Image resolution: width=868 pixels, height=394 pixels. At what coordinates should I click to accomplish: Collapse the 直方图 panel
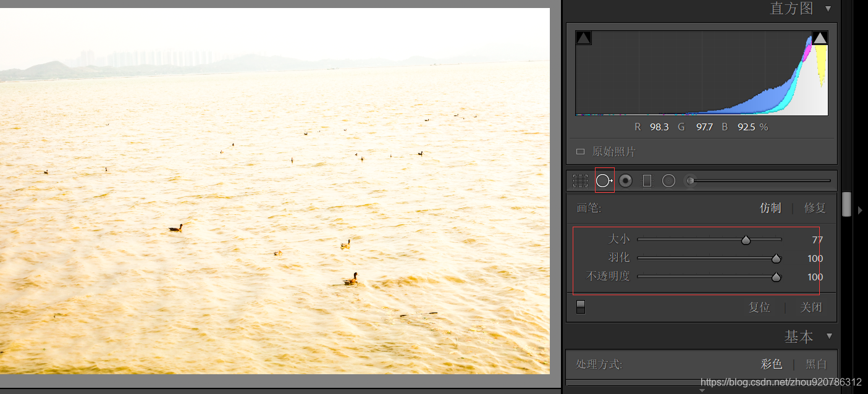[828, 9]
